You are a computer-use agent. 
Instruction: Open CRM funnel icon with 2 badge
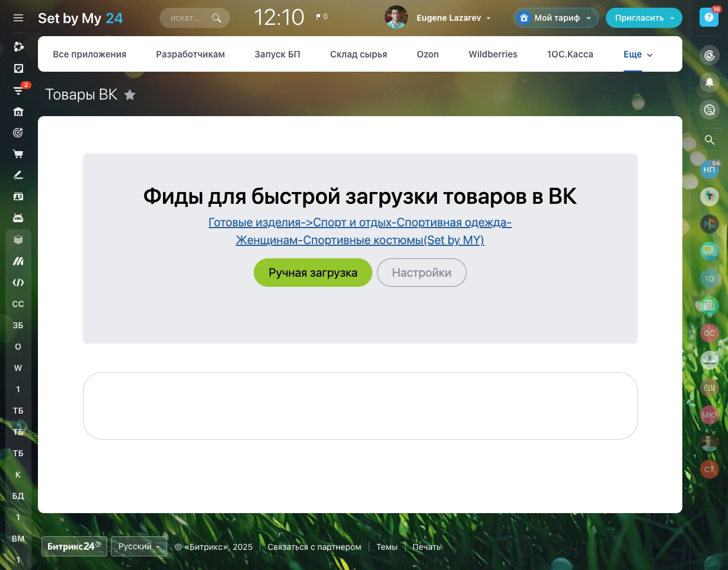click(18, 91)
